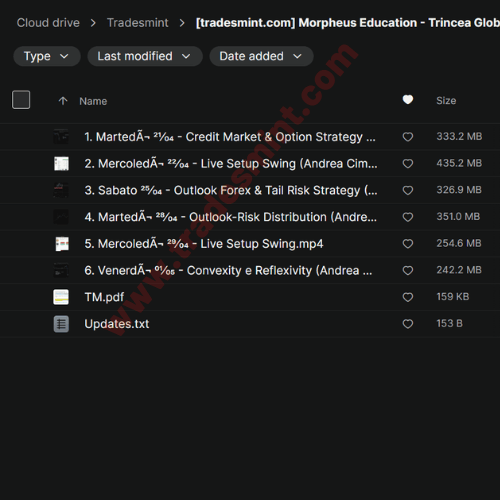This screenshot has height=500, width=500.
Task: Click the Updates.txt text file icon
Action: tap(61, 324)
